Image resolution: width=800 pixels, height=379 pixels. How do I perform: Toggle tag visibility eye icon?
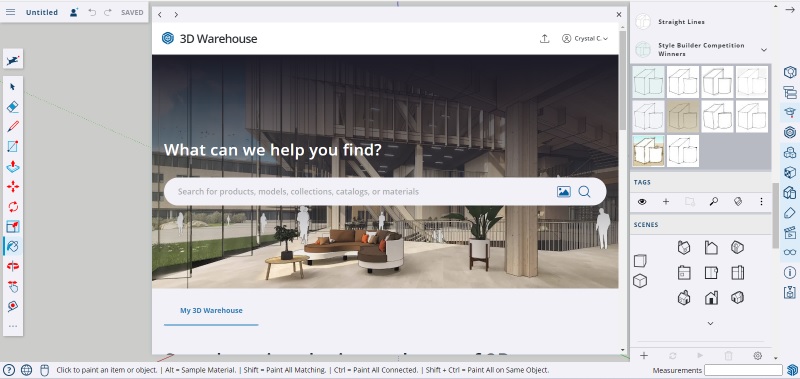click(642, 201)
